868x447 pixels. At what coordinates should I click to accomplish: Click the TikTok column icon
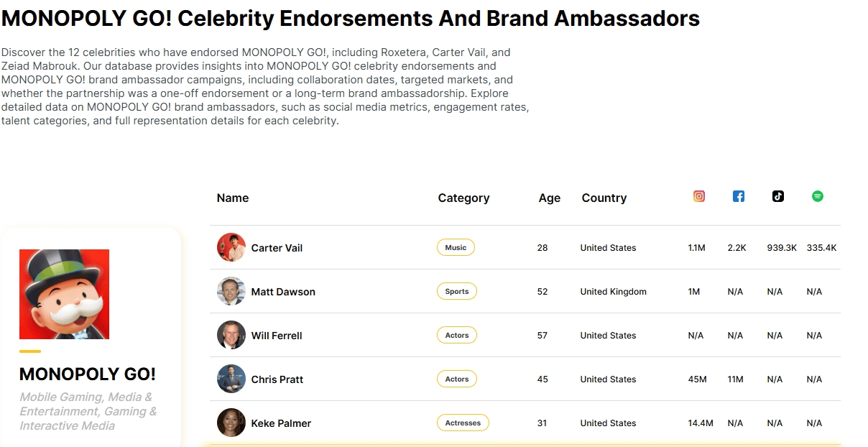(778, 196)
